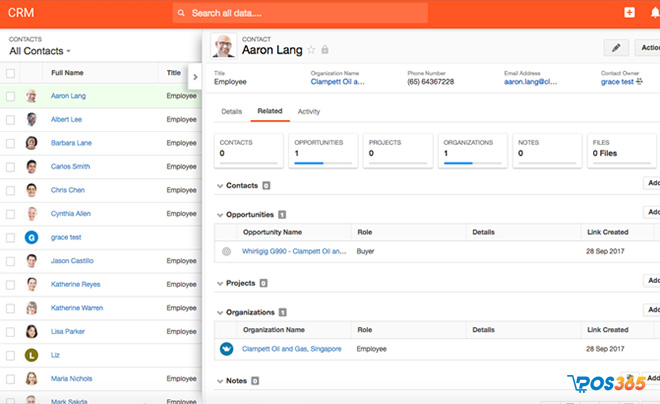The image size is (660, 404).
Task: Click the Clampett Oil and Gas organization icon
Action: coord(226,349)
